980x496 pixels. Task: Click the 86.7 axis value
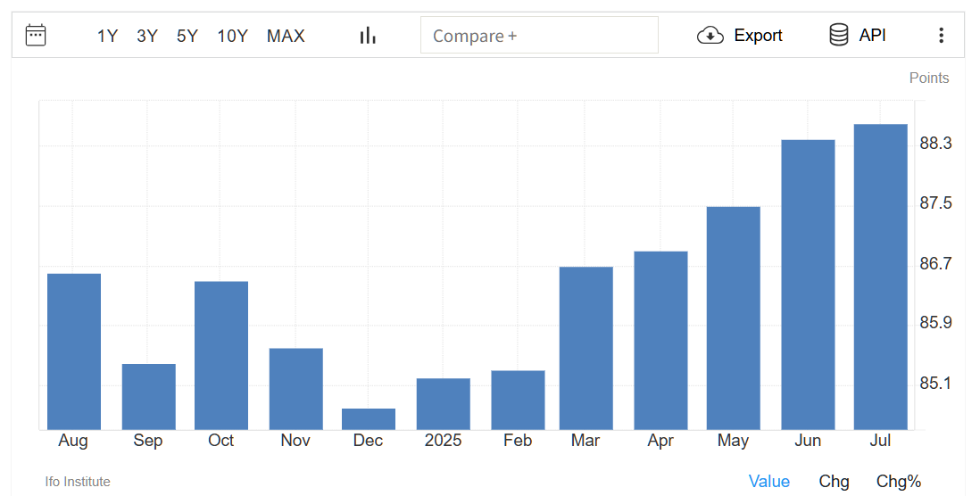tap(935, 264)
